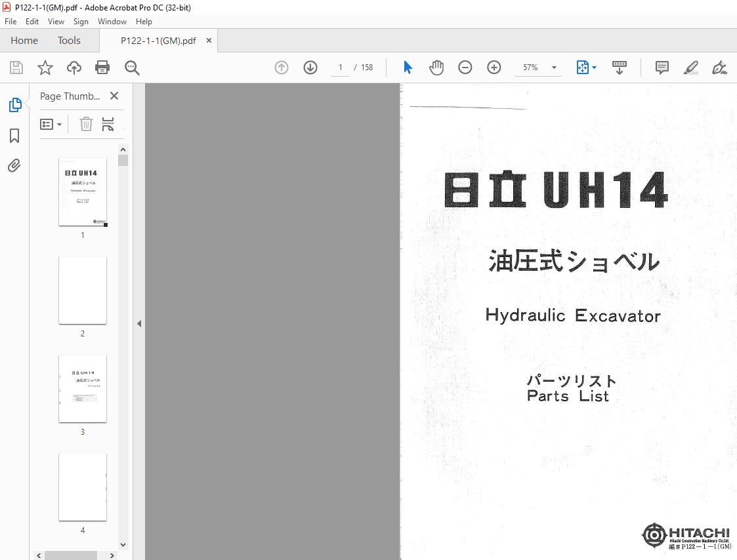Add document to starred with star icon

(x=45, y=68)
